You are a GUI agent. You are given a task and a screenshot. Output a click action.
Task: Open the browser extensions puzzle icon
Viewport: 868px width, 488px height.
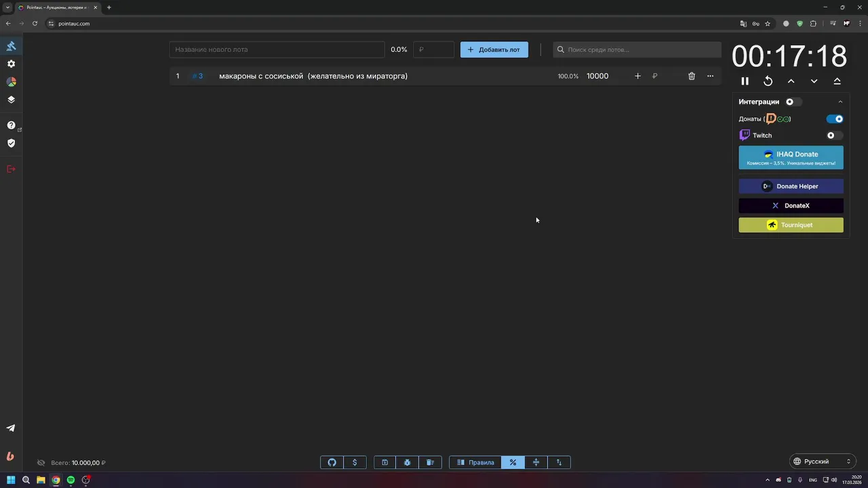pos(813,23)
